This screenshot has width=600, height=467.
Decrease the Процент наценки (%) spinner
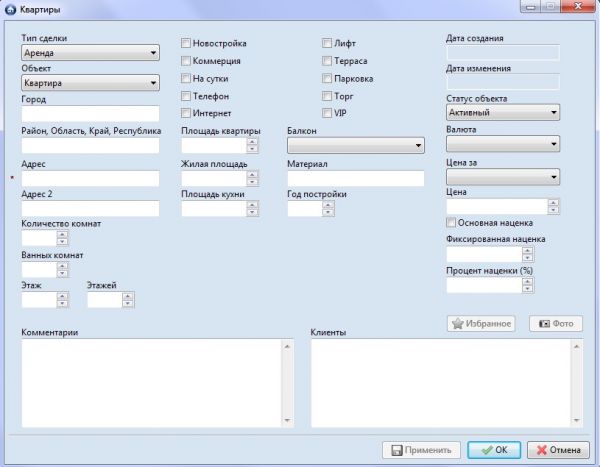pyautogui.click(x=527, y=289)
